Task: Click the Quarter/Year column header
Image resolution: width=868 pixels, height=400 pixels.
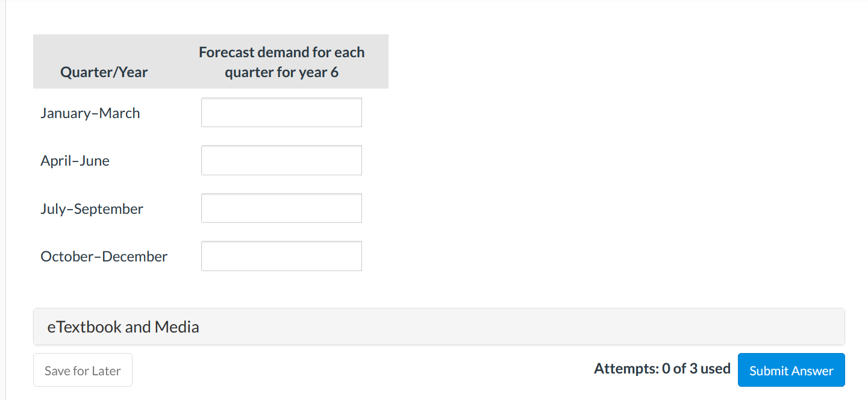Action: [104, 72]
